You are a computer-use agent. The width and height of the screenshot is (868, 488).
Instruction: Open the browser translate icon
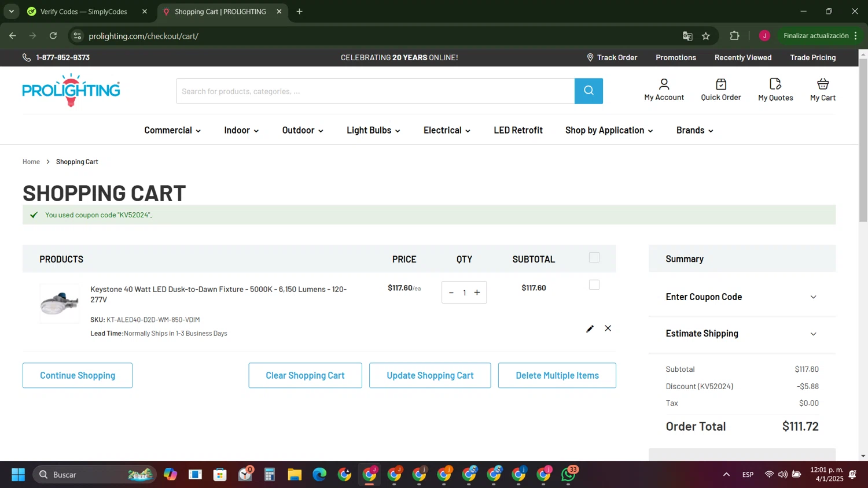687,36
